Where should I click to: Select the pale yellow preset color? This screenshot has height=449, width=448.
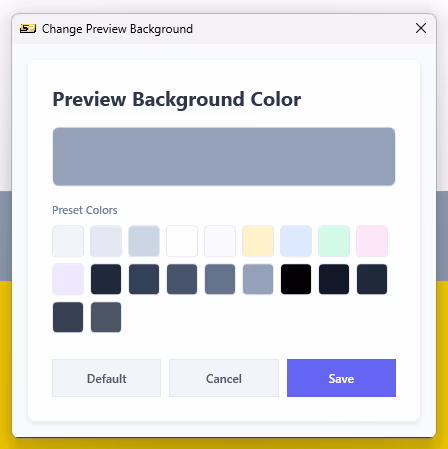[x=258, y=241]
